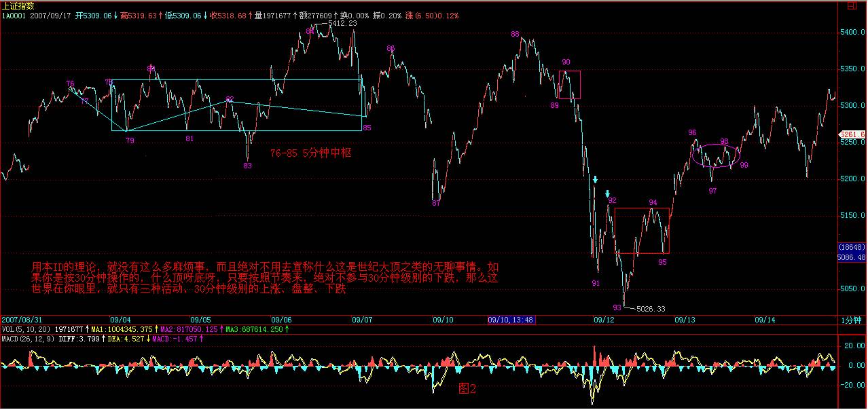Select the small red rectangle near point 90
The image size is (868, 410).
click(x=569, y=84)
